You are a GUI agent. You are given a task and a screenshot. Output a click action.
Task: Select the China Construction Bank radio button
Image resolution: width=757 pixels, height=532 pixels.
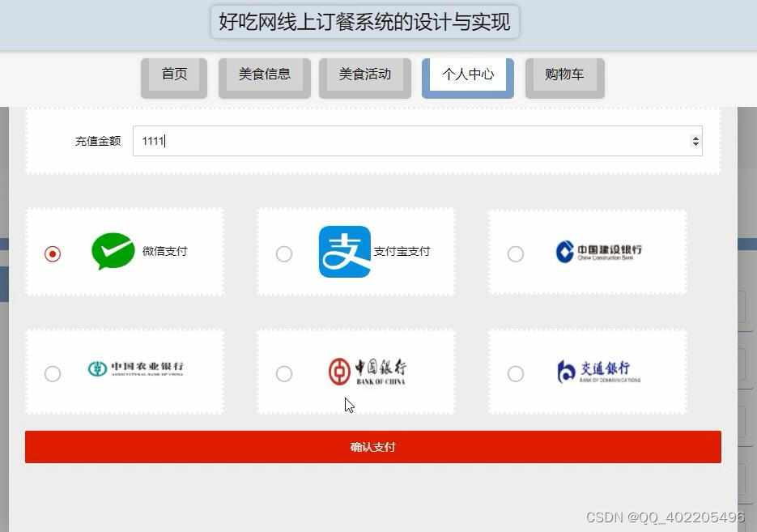516,253
